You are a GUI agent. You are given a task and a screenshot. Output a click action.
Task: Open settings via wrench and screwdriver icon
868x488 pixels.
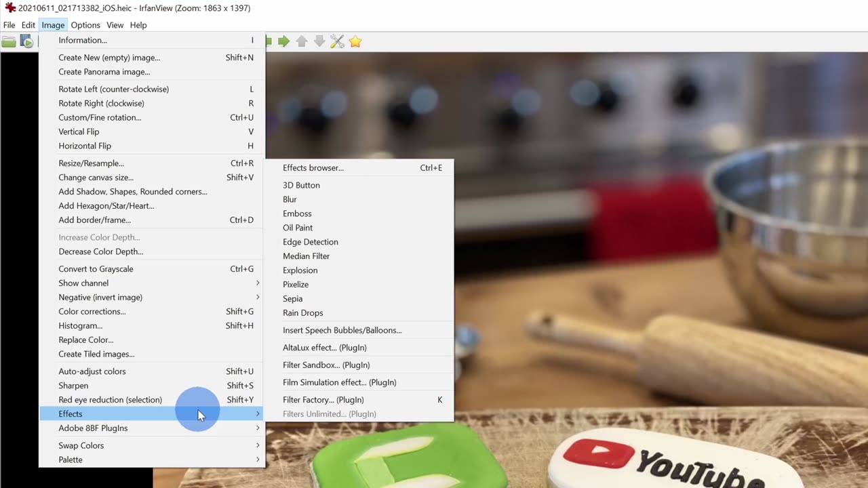[x=337, y=42]
